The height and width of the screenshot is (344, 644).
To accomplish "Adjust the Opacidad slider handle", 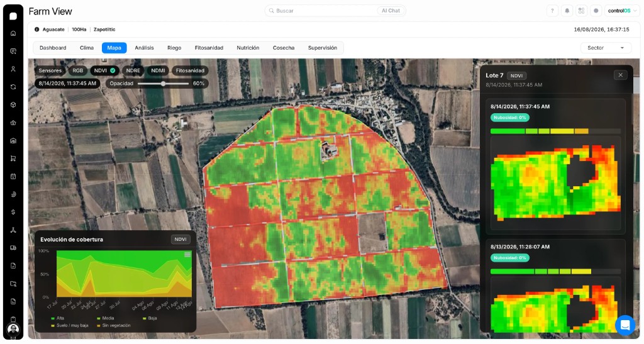I will click(163, 84).
